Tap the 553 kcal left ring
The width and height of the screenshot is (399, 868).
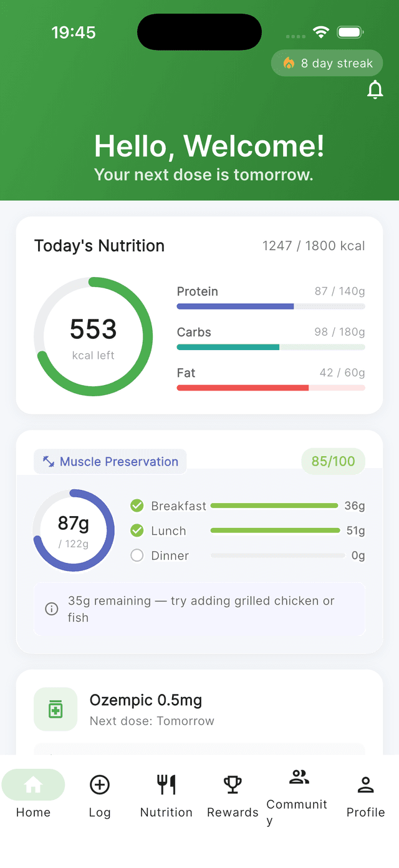[93, 337]
